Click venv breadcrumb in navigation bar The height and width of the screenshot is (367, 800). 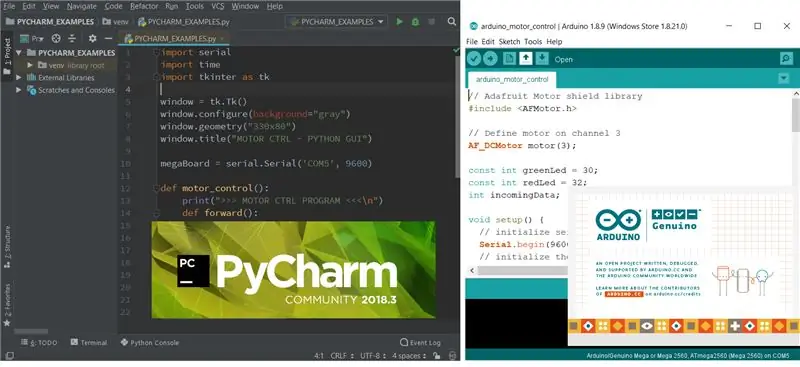(x=117, y=22)
